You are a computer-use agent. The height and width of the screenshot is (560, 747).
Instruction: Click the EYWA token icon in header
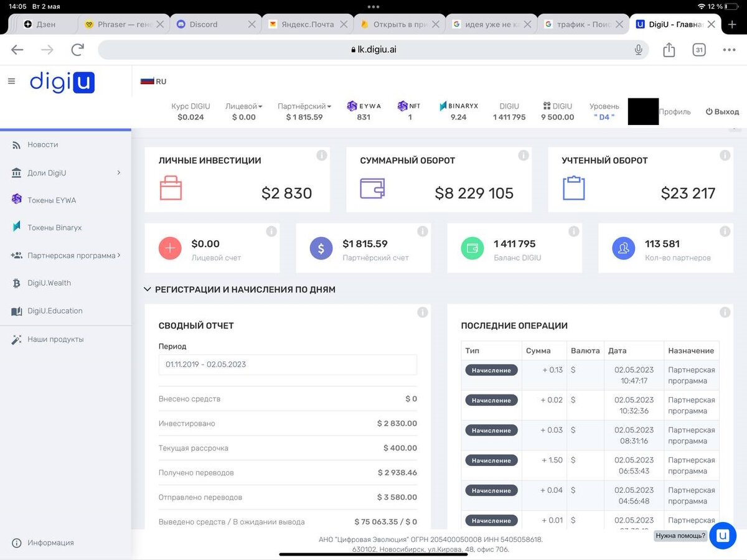(x=352, y=106)
